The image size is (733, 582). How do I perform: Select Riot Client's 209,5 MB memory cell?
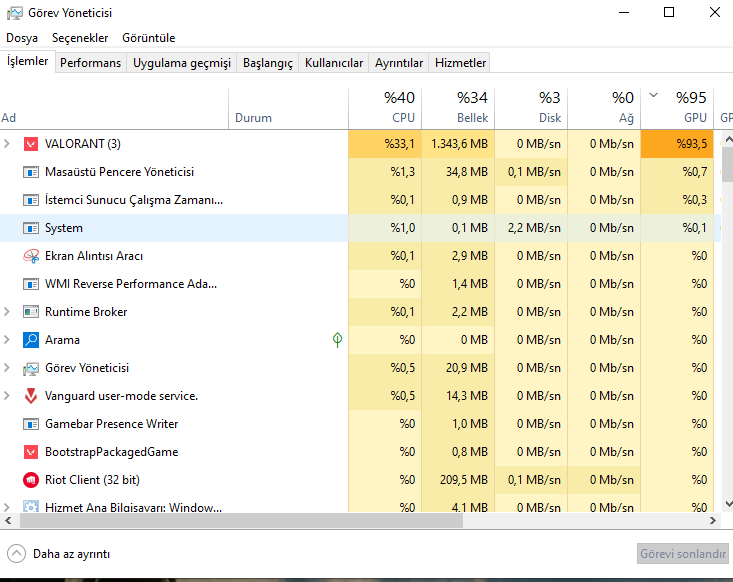[x=458, y=480]
